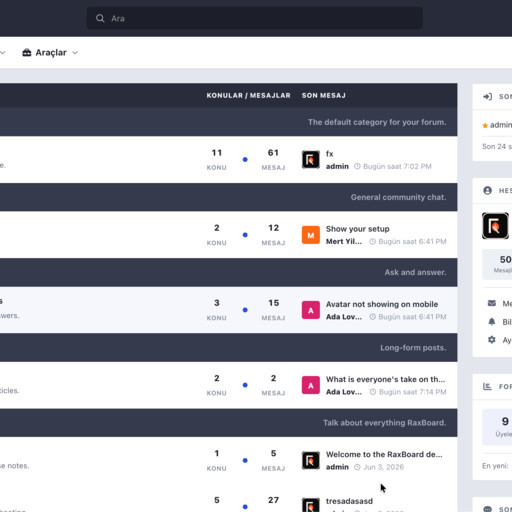
Task: Open admin profile under 'fx'
Action: click(337, 166)
